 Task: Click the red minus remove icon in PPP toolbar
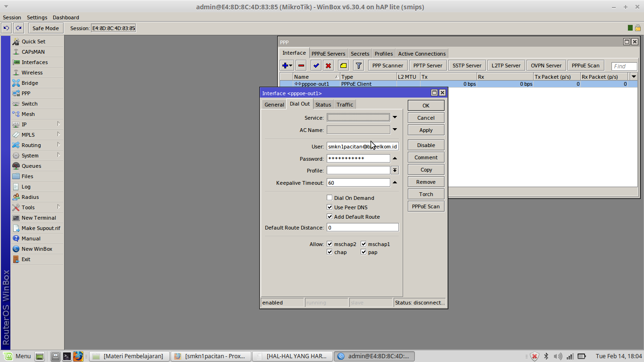click(x=301, y=66)
